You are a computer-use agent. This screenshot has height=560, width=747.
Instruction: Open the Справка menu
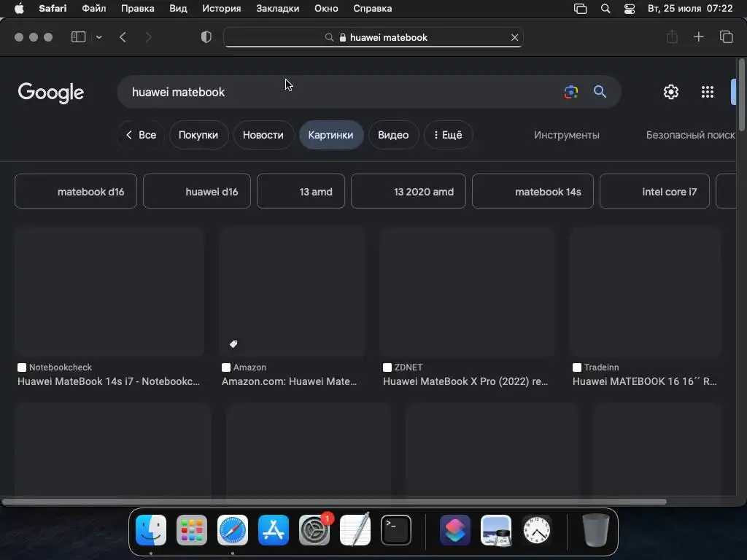[373, 9]
